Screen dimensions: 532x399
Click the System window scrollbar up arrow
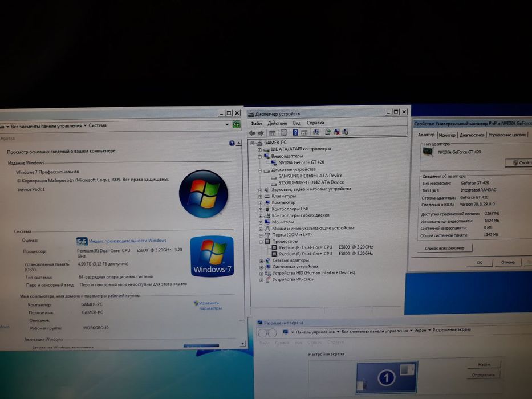coord(239,144)
